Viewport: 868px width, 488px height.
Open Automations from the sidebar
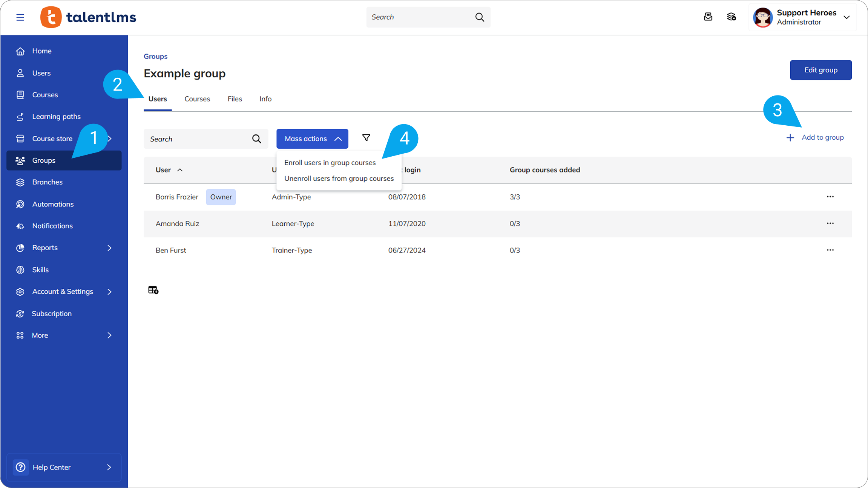53,204
